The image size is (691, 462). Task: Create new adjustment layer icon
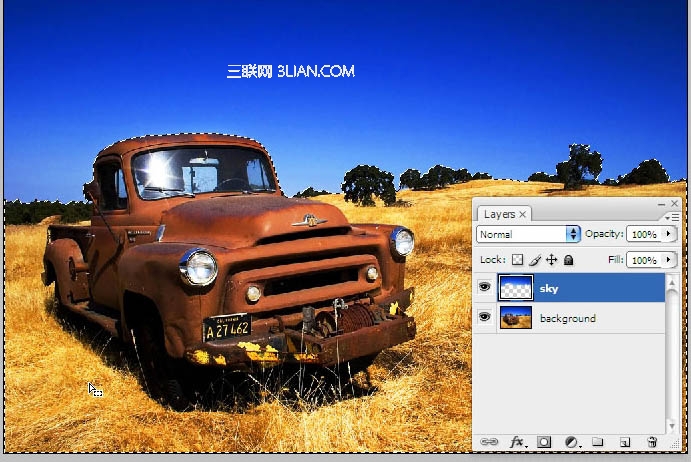coord(572,442)
